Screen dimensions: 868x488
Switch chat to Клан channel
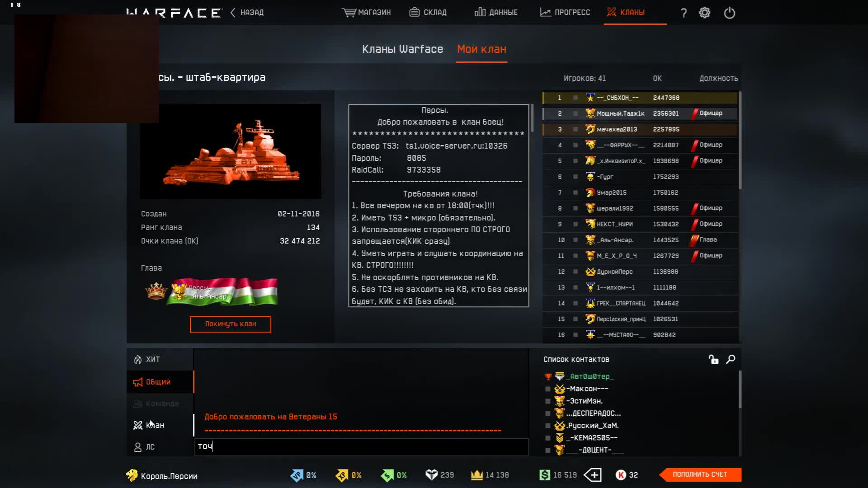155,425
